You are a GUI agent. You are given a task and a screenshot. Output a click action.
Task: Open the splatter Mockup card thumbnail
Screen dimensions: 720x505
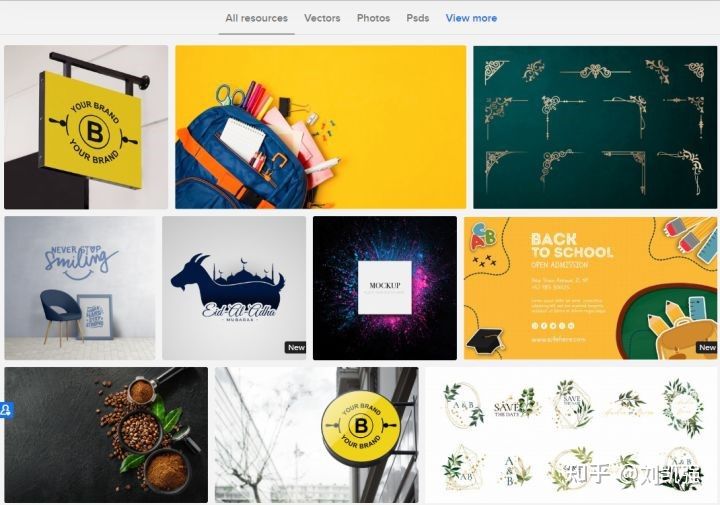pos(385,288)
